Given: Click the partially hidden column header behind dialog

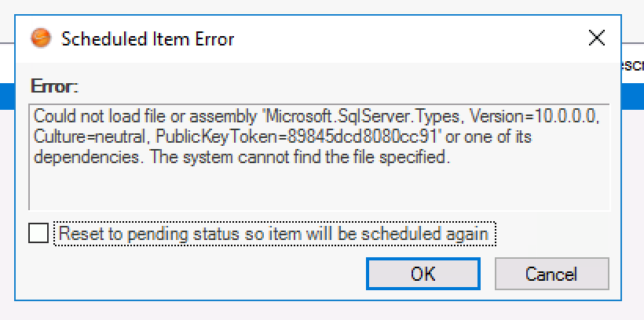Looking at the screenshot, I should point(632,66).
